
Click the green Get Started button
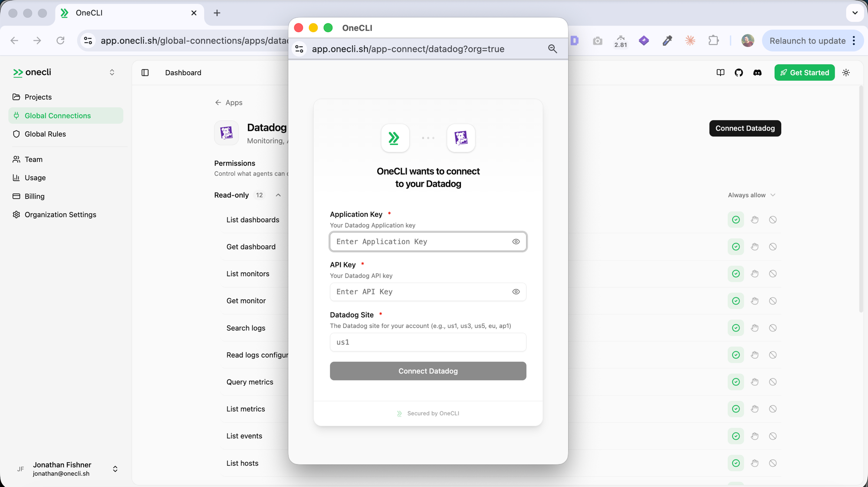(804, 73)
